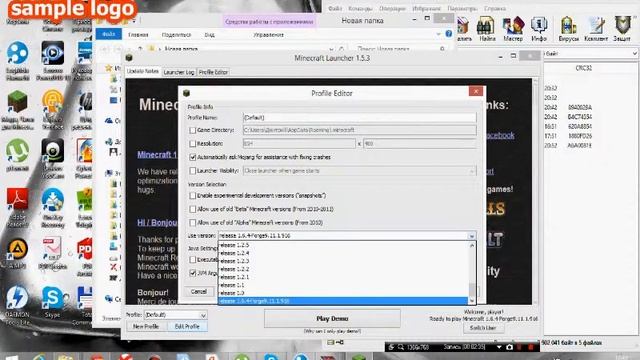Select 'release 1.2.3' in the version list

[344, 261]
